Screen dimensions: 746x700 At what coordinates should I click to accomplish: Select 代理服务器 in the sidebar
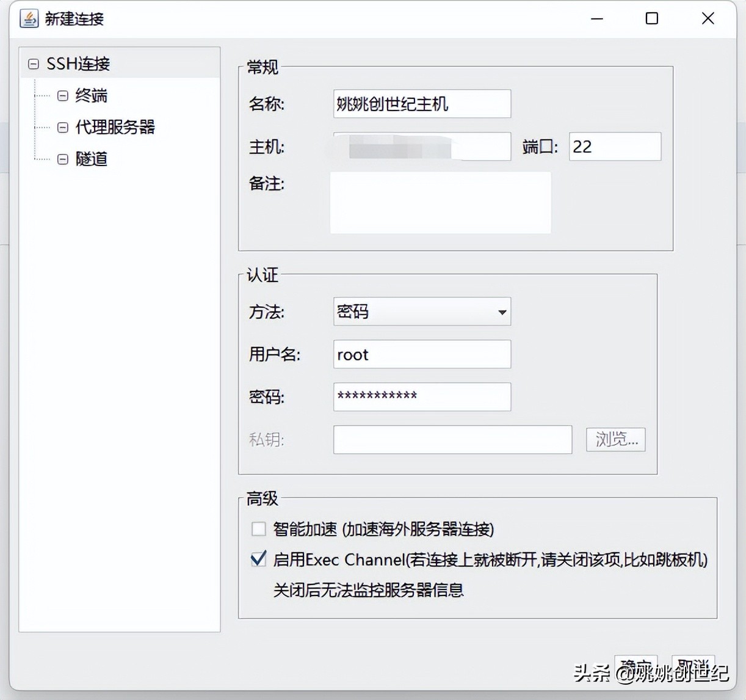[x=116, y=127]
